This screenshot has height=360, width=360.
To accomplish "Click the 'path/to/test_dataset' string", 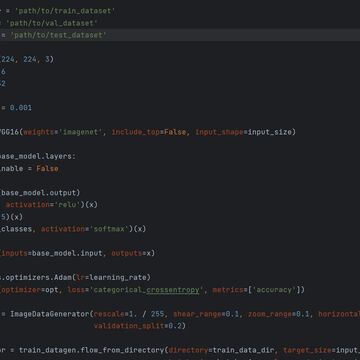I will (x=58, y=35).
